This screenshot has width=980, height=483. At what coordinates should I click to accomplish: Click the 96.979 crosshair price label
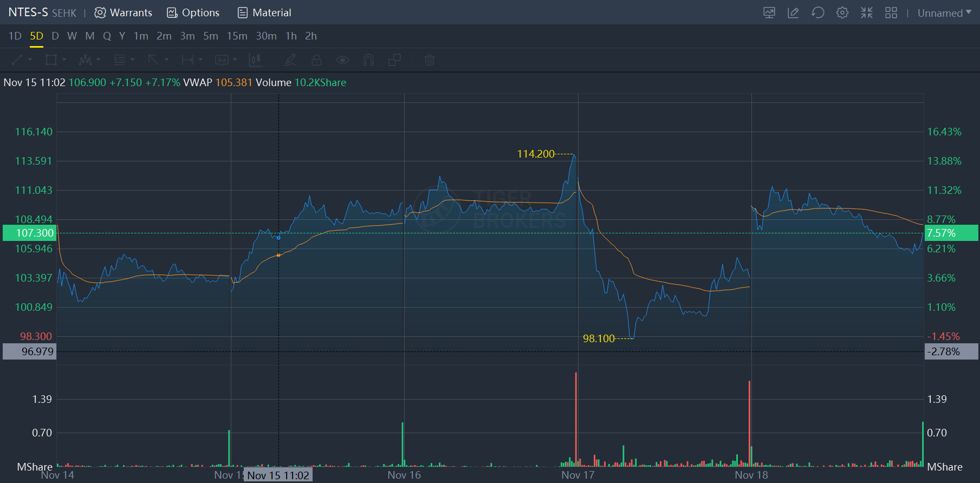pyautogui.click(x=30, y=351)
